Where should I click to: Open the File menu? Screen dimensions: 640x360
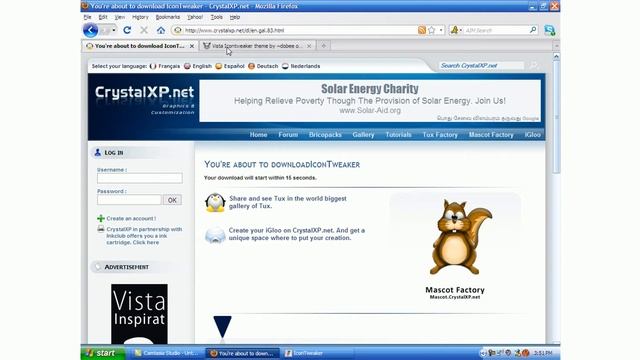(87, 17)
